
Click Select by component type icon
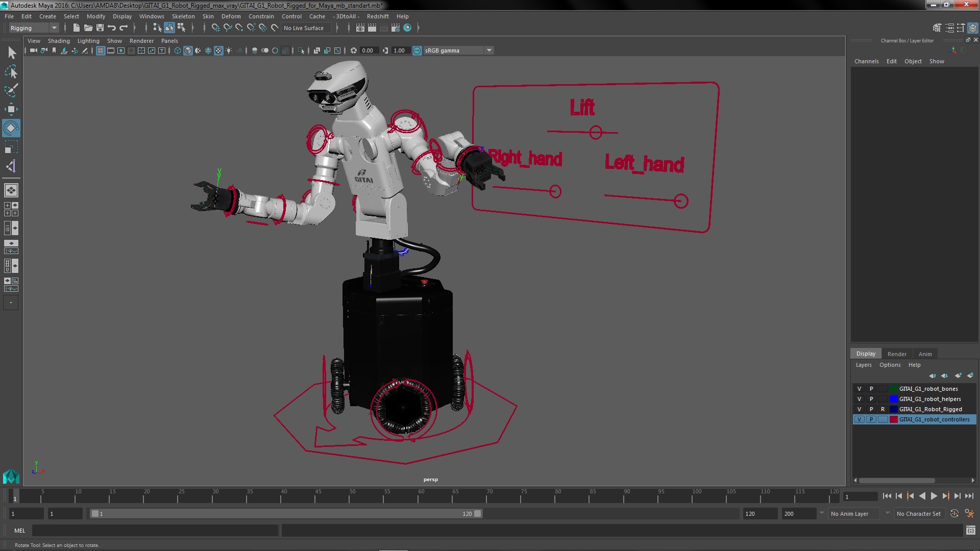tap(181, 28)
